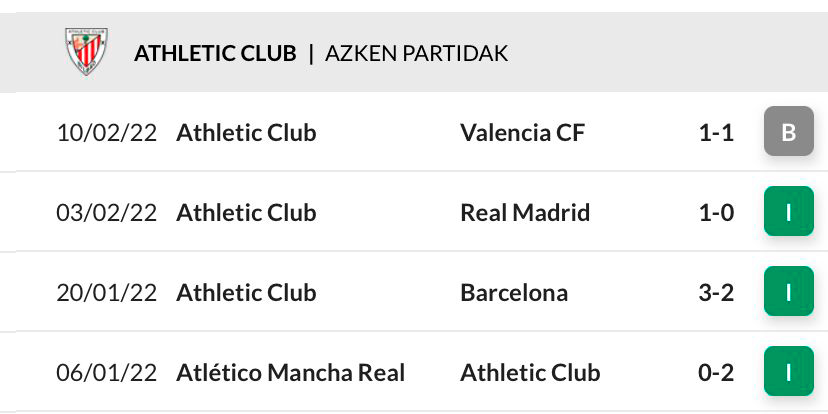Click away team Athletic Club in 06/01/22 row
Screen dimensions: 828x414
(530, 373)
